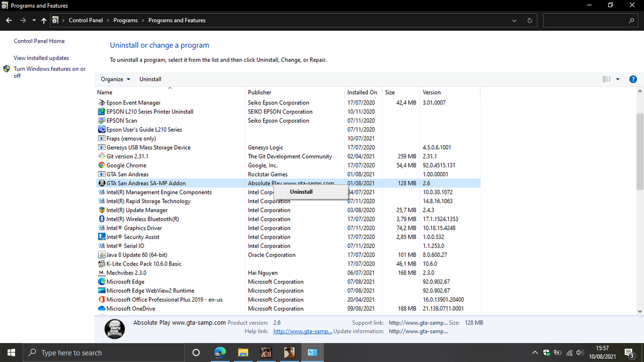Sort the list by Publisher column
This screenshot has width=644, height=362.
click(x=295, y=93)
